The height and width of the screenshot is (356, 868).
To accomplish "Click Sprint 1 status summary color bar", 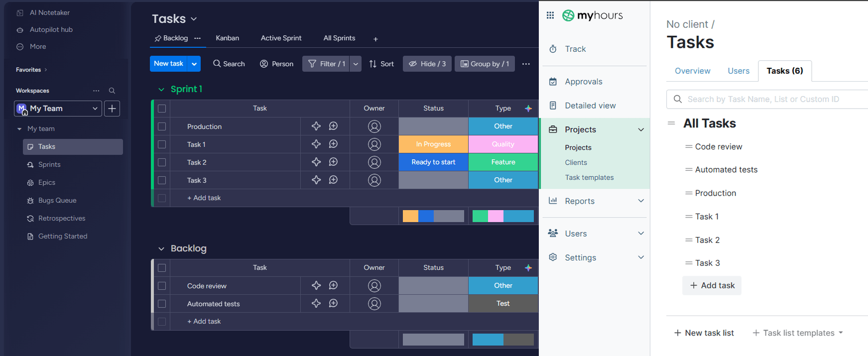I will [x=433, y=216].
